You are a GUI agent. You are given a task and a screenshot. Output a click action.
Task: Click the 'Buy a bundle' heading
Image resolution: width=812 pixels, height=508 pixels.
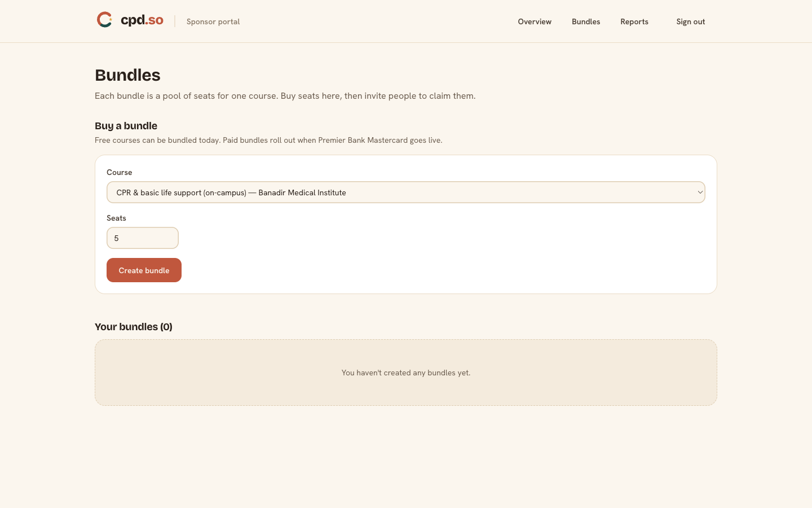pos(126,126)
